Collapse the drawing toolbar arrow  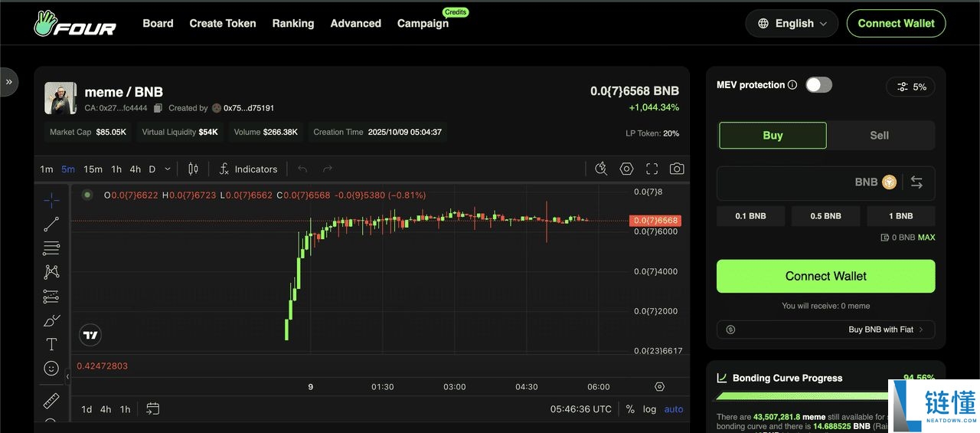click(67, 376)
